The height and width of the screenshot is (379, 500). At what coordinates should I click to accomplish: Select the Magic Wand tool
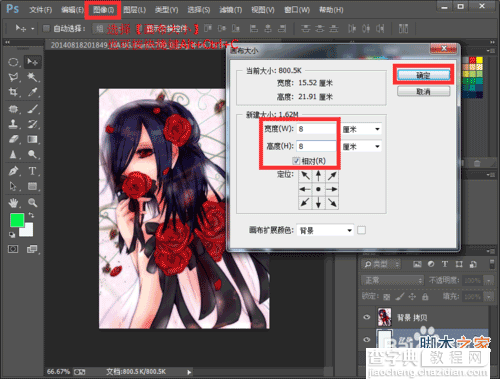tap(32, 77)
